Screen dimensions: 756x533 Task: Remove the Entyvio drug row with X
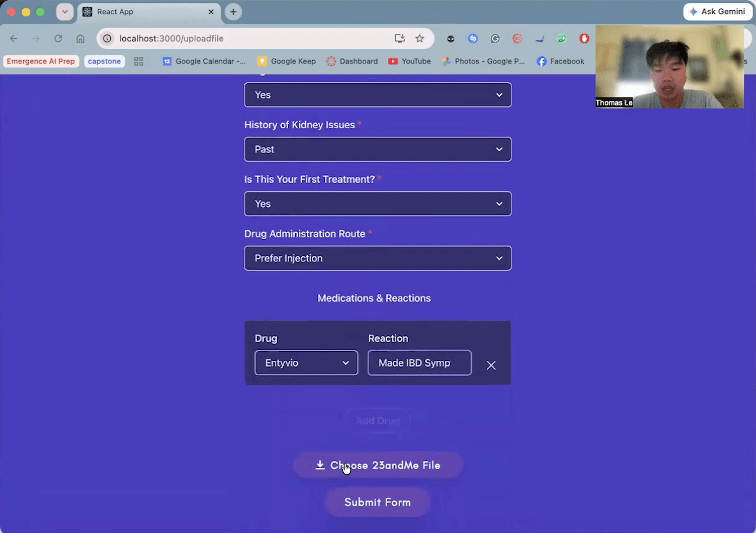(x=491, y=365)
